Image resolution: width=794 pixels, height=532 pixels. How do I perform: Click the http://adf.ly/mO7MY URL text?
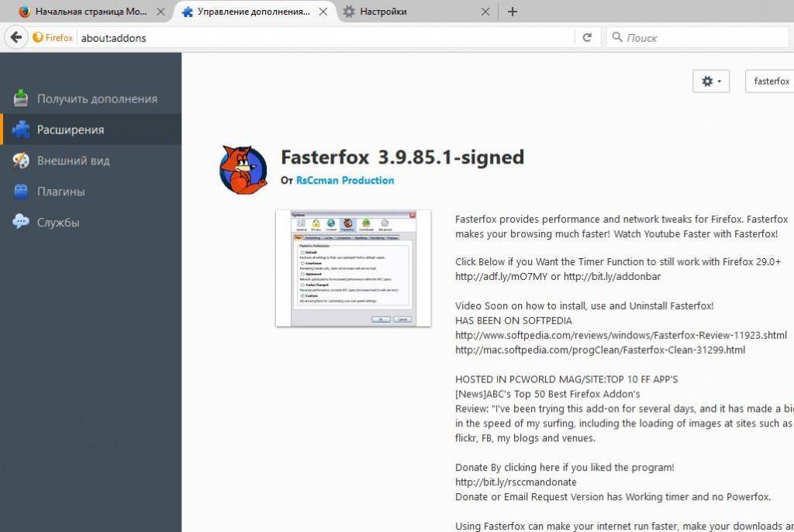pos(502,277)
